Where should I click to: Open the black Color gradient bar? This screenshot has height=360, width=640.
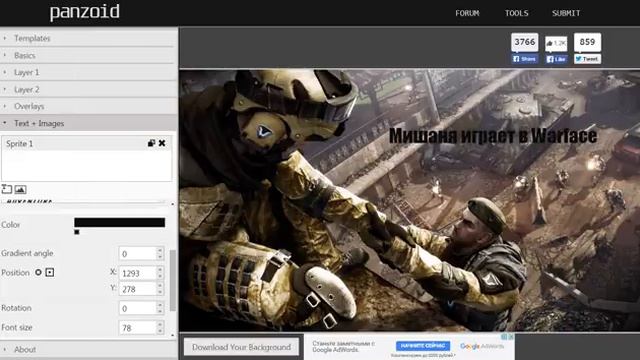click(x=120, y=222)
